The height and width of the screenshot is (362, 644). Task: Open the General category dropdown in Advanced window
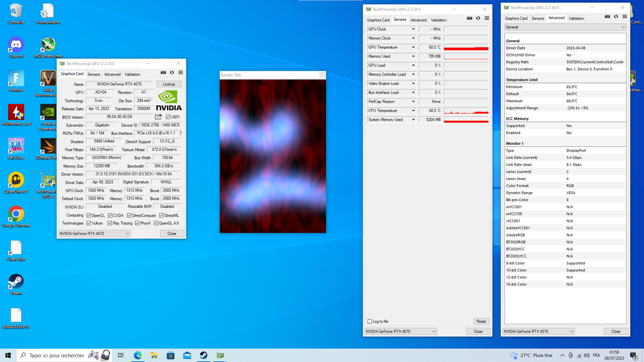pos(565,27)
